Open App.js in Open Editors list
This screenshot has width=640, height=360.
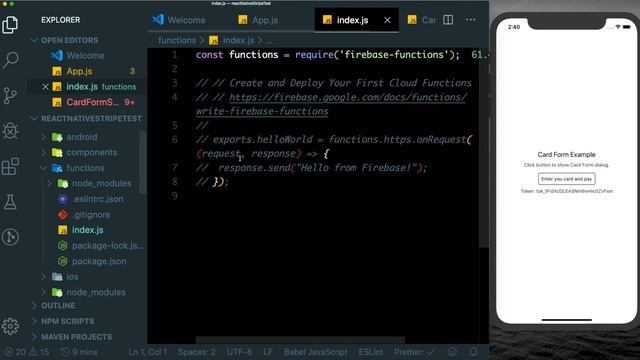coord(79,71)
